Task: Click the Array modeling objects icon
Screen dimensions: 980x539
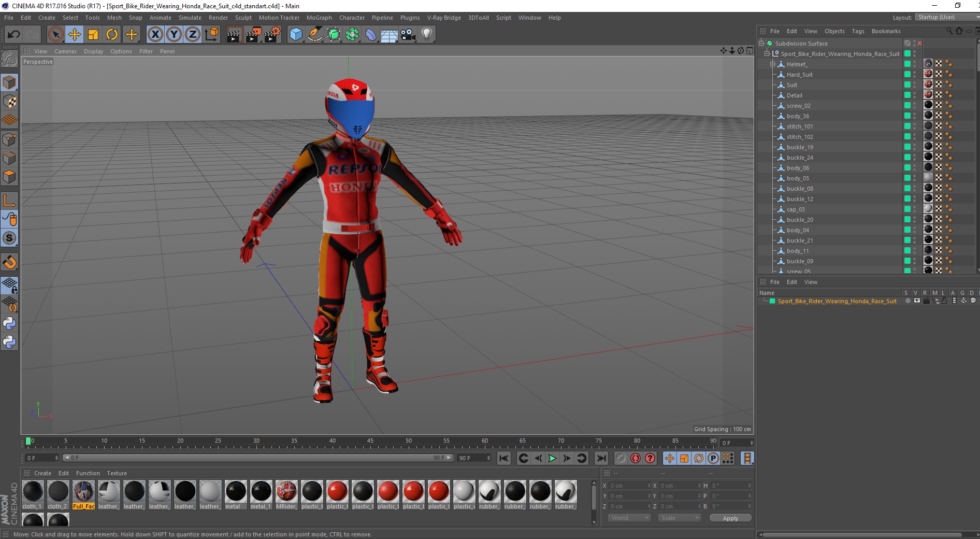Action: point(352,35)
